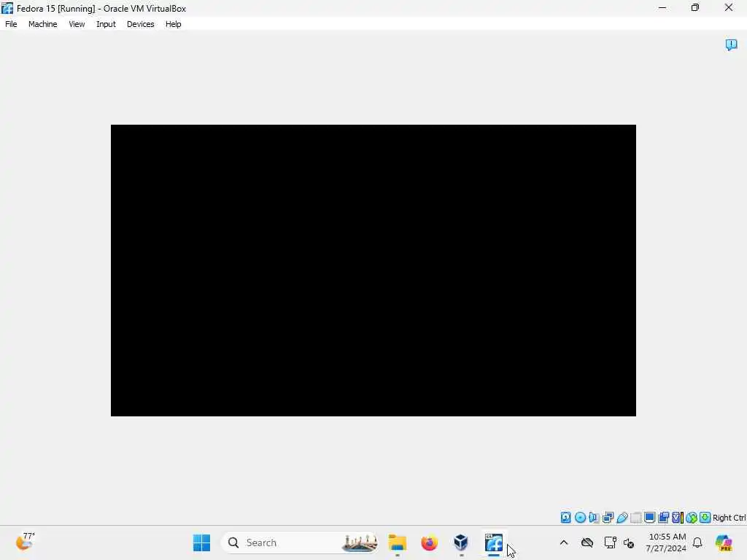
Task: Click the USB devices status icon
Action: coord(622,517)
